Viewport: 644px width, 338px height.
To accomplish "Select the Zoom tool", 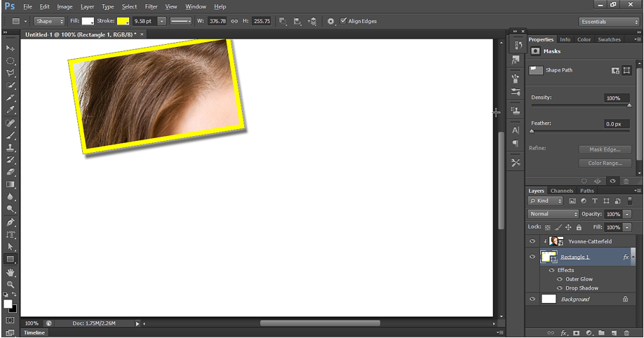I will click(11, 285).
